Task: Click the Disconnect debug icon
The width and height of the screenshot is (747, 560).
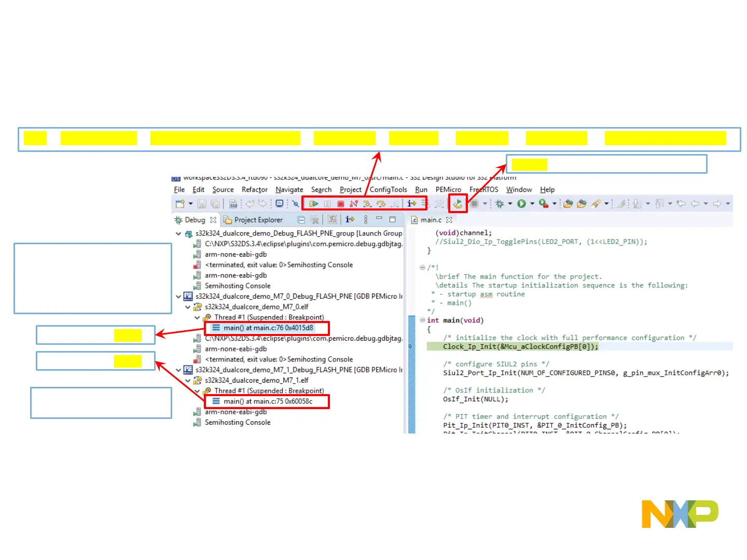Action: (354, 204)
